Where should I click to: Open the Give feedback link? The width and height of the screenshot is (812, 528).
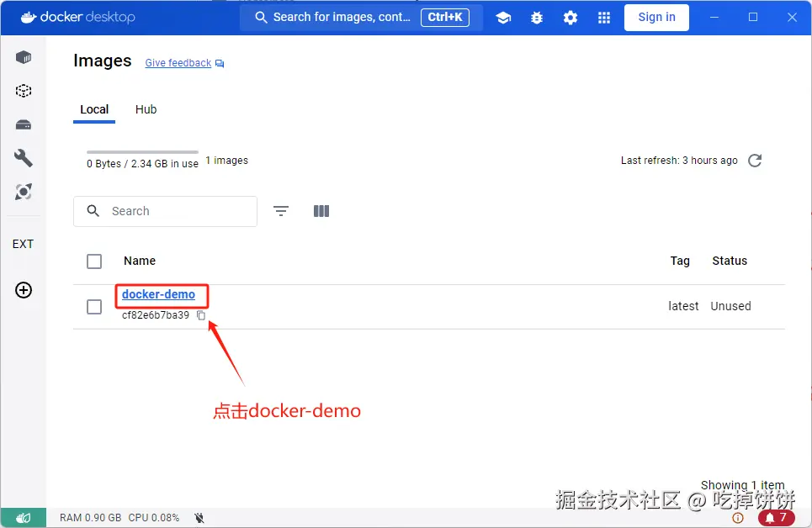[178, 62]
